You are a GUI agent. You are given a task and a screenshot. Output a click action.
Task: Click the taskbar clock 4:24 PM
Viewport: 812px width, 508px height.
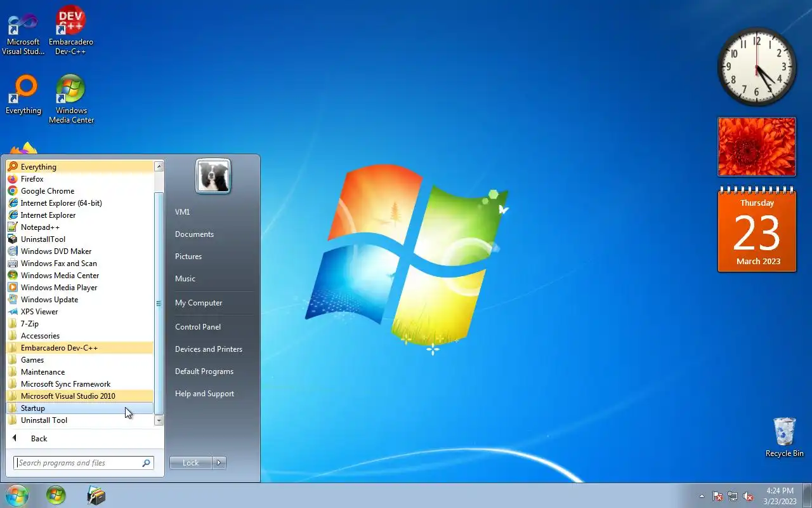(x=780, y=496)
